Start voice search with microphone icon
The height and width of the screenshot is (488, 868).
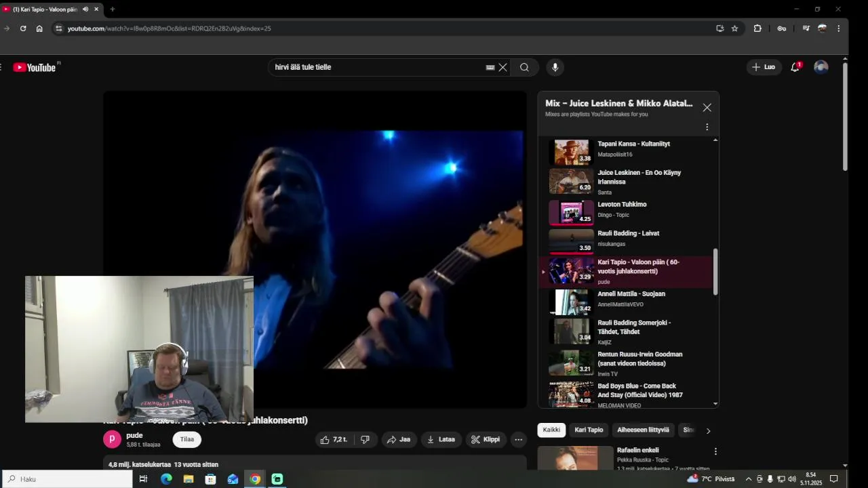[x=555, y=67]
